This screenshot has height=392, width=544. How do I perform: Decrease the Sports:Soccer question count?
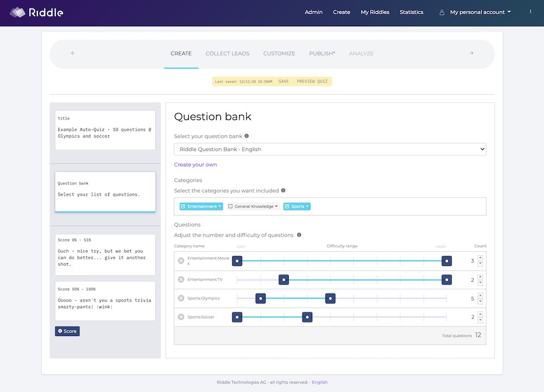point(480,320)
